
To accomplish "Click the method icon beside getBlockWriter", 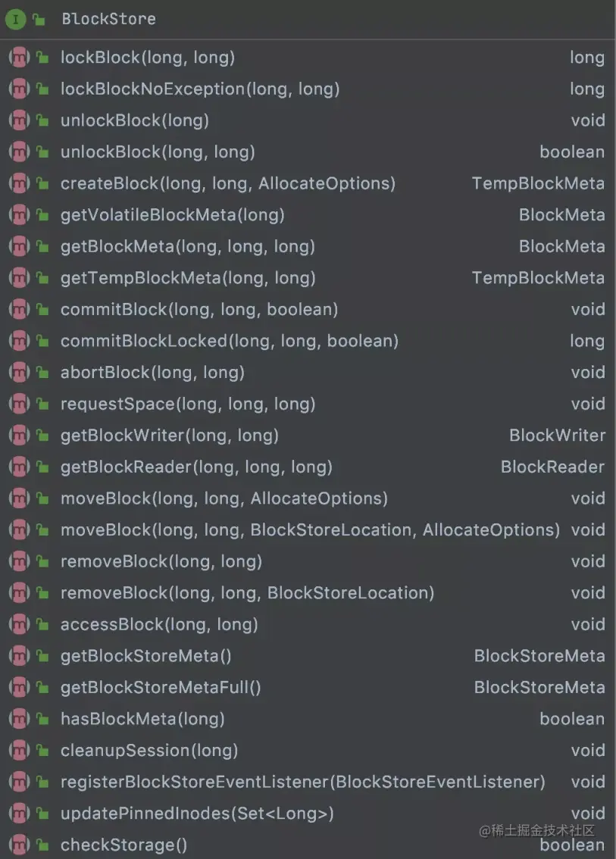I will pos(18,435).
